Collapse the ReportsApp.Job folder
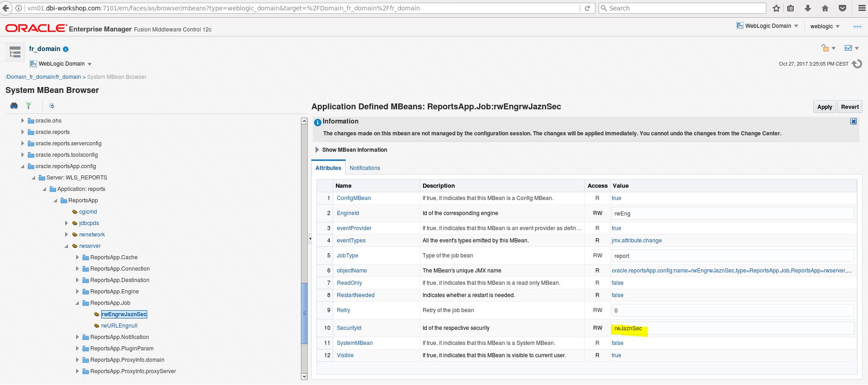Image resolution: width=868 pixels, height=385 pixels. pos(77,303)
